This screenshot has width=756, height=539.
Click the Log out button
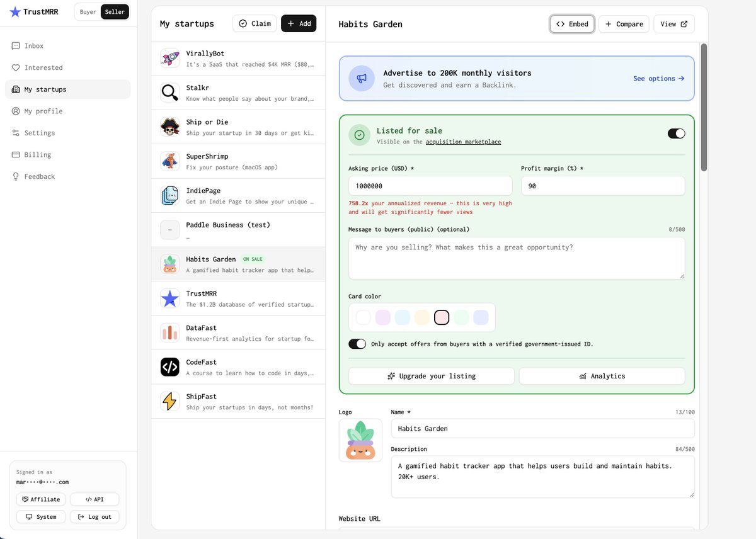94,517
